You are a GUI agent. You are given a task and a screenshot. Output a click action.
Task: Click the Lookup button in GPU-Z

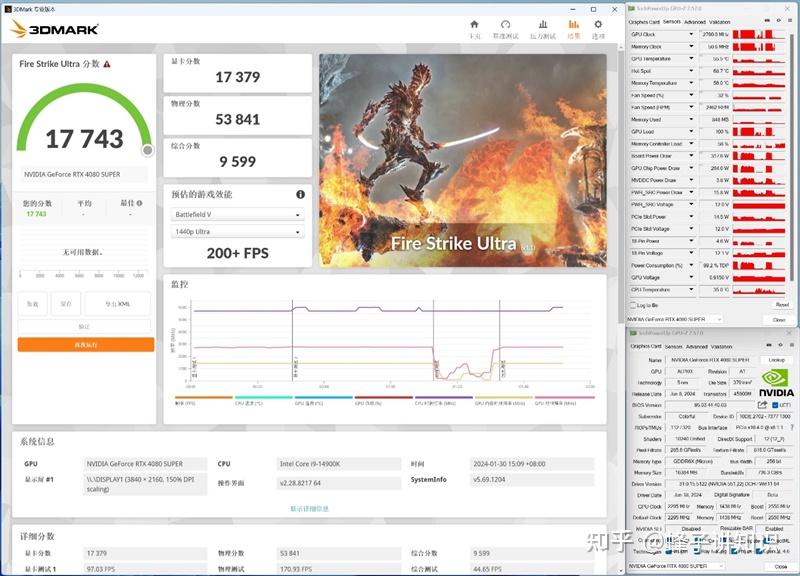(776, 360)
